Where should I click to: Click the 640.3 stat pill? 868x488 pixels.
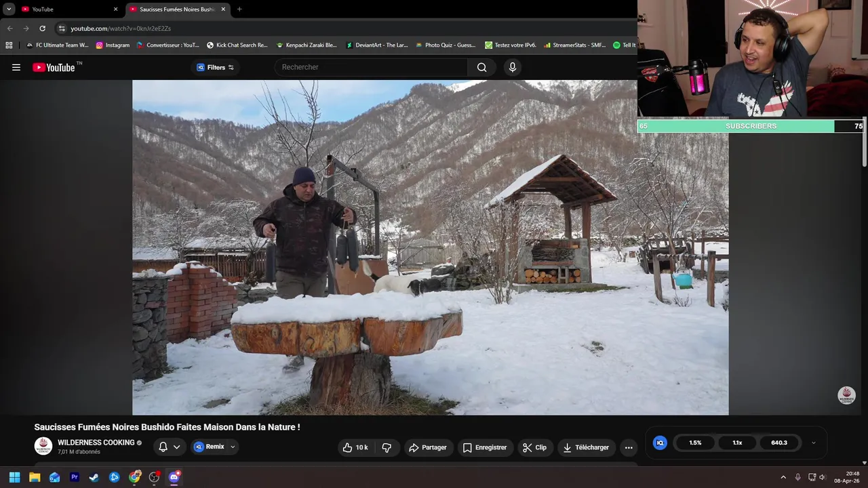click(779, 443)
